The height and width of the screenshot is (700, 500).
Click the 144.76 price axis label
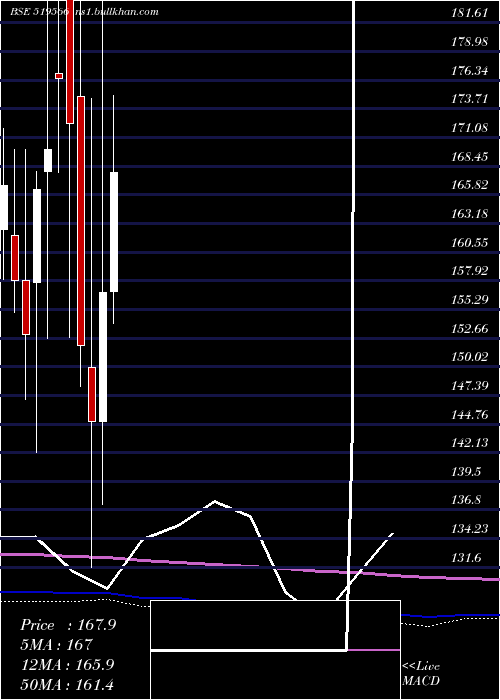(470, 415)
